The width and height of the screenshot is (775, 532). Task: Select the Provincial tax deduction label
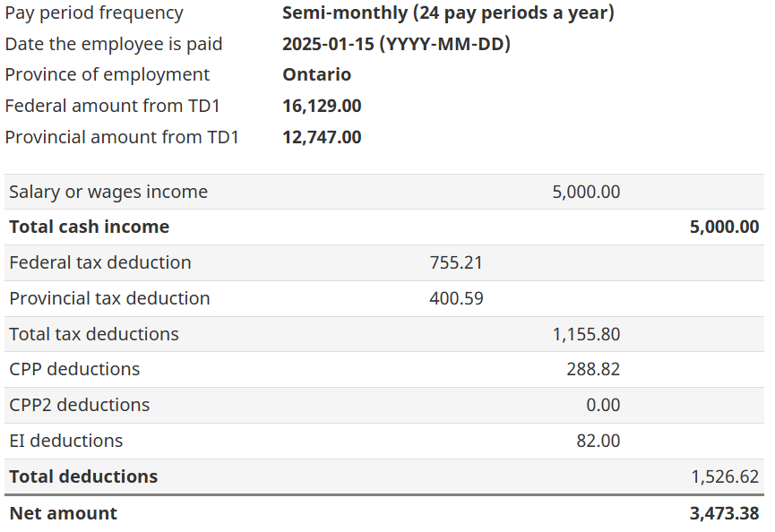109,298
